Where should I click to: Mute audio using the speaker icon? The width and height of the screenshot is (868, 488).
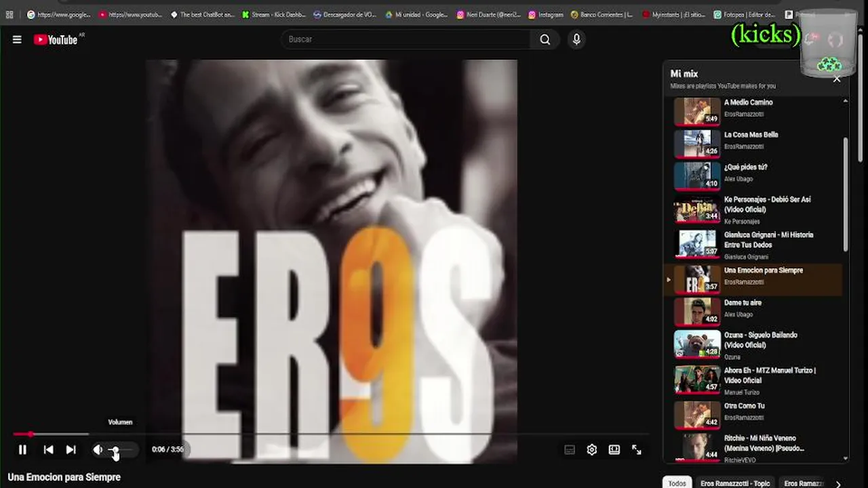point(98,449)
